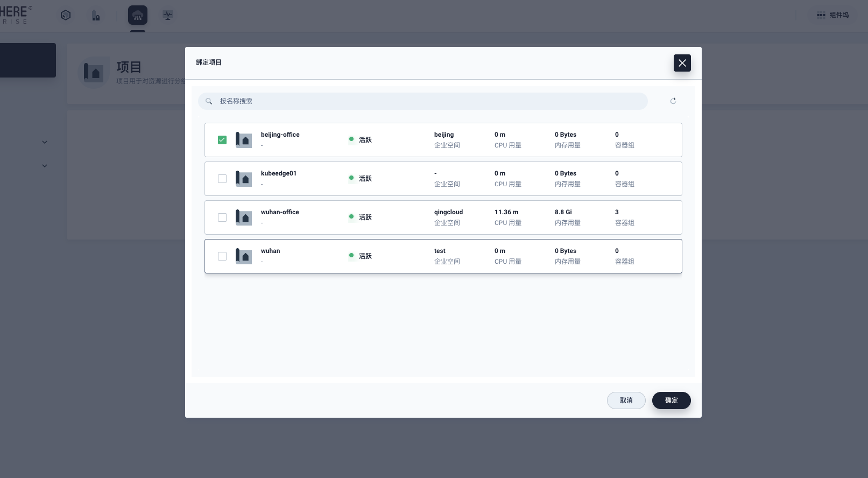The image size is (868, 478).
Task: Select the kubeedge01 project name
Action: coord(279,173)
